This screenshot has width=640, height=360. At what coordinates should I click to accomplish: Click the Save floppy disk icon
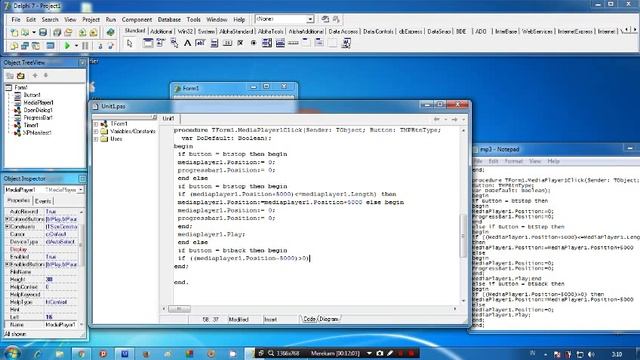43,32
